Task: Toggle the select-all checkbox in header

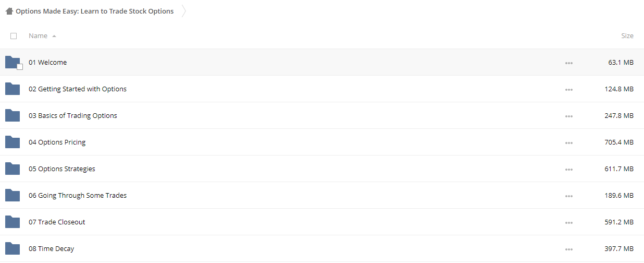Action: click(14, 36)
